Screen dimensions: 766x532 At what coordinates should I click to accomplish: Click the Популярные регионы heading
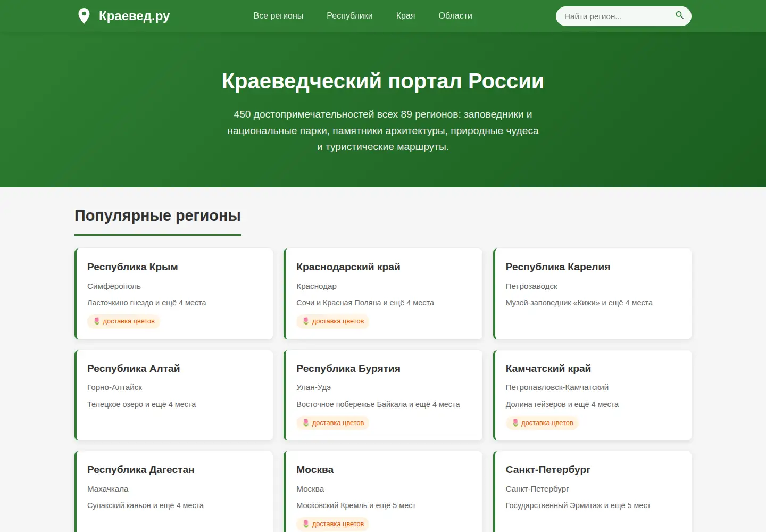[157, 215]
